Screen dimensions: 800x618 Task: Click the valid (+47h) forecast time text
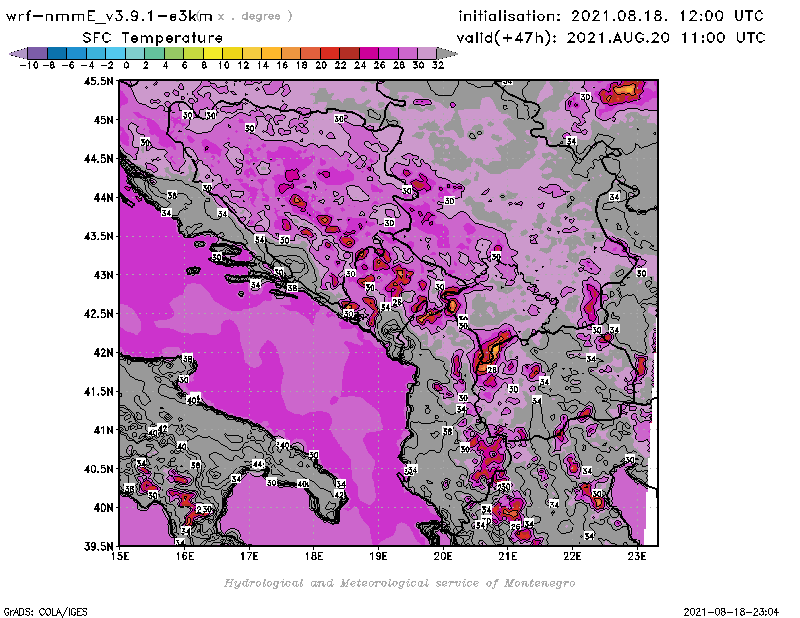pyautogui.click(x=612, y=37)
